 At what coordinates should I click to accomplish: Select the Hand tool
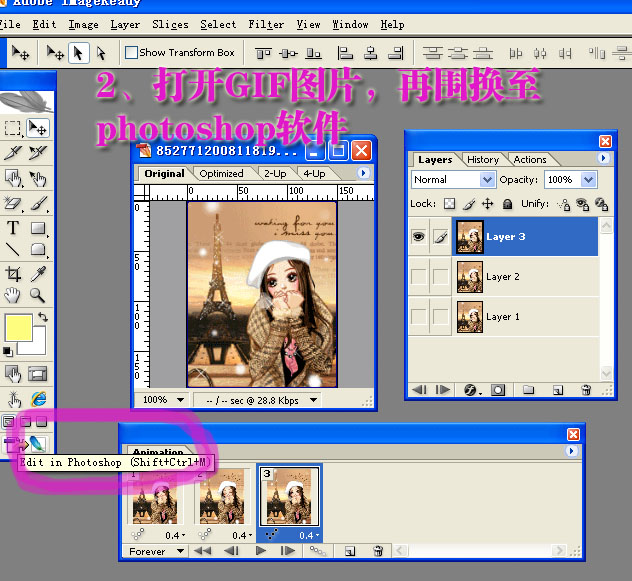click(x=13, y=296)
